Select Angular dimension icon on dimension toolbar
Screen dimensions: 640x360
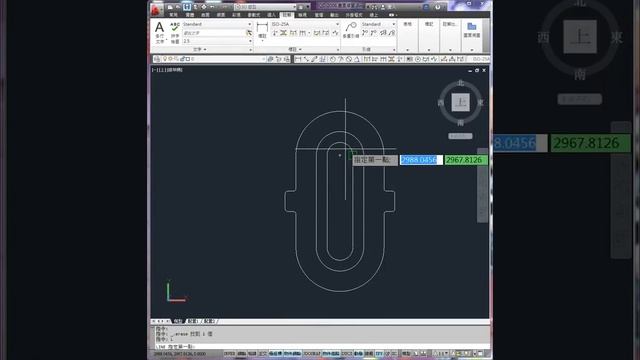pos(357,59)
